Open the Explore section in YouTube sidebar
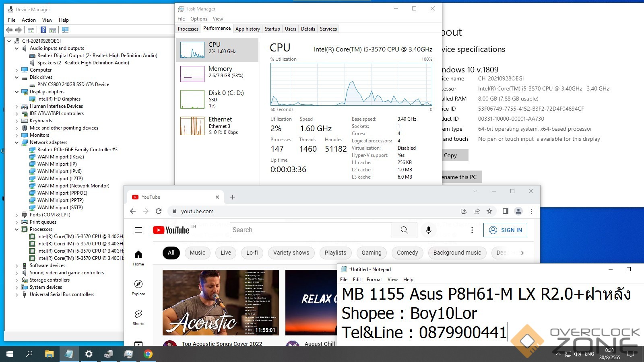644x362 pixels. (138, 287)
